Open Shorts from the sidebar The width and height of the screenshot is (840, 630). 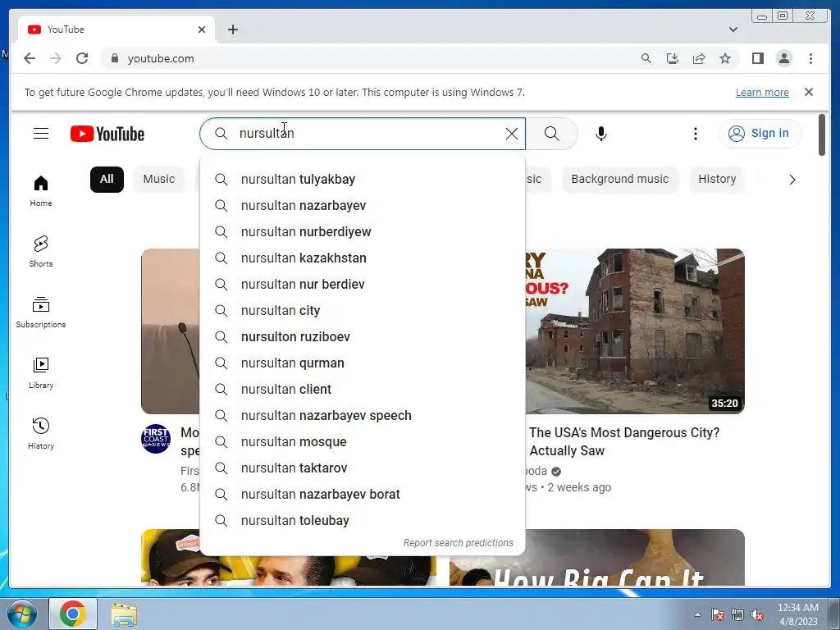(41, 251)
